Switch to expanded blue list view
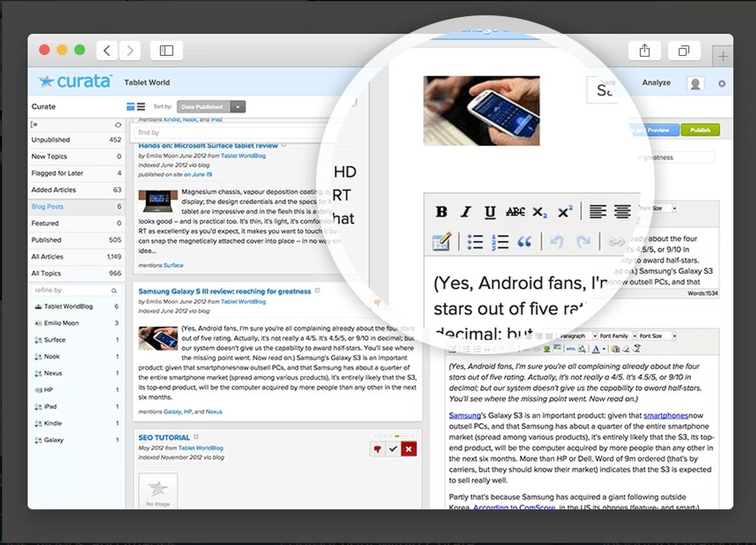 click(x=131, y=106)
